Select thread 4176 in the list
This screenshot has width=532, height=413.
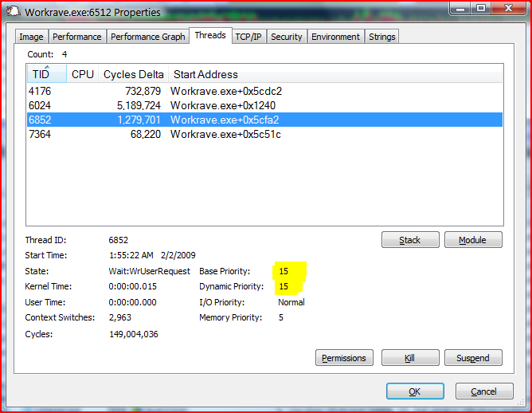[40, 91]
